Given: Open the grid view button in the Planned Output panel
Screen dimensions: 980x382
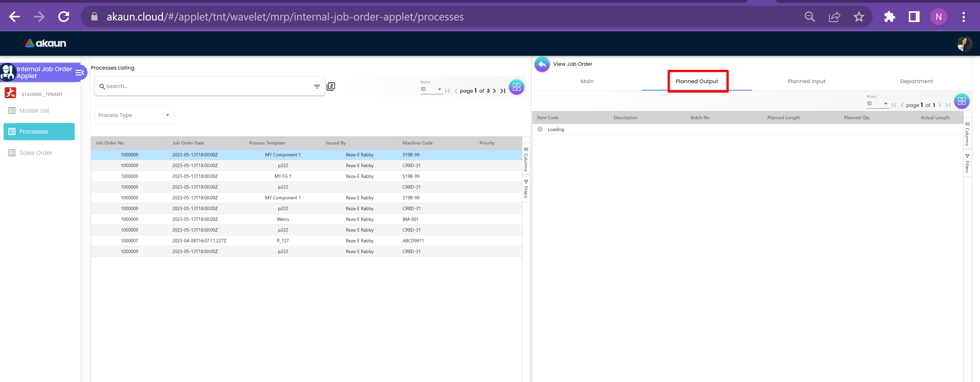Looking at the screenshot, I should (961, 101).
